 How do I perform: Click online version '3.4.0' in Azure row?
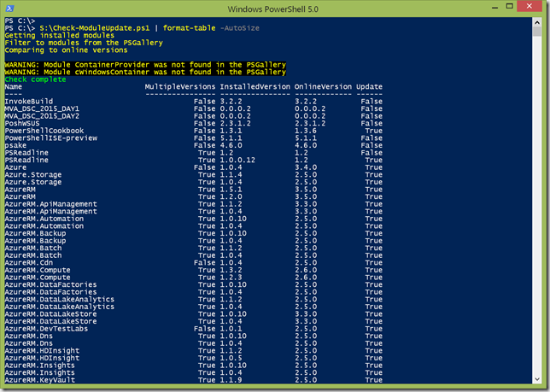[306, 167]
